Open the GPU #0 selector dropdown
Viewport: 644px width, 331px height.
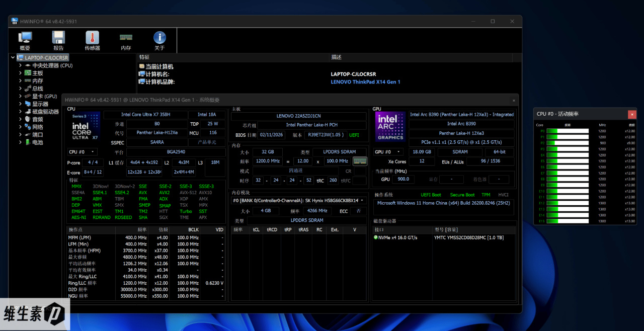pyautogui.click(x=388, y=151)
